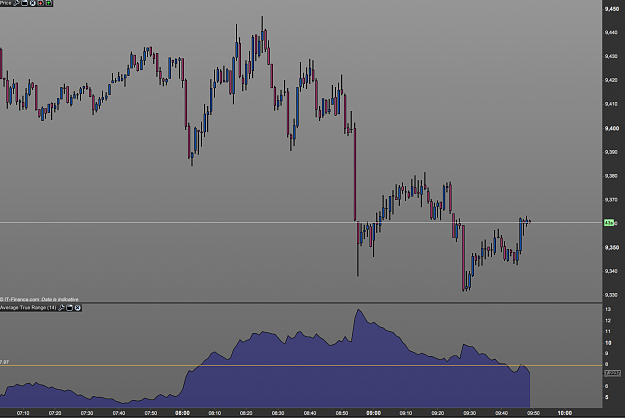Image resolution: width=625 pixels, height=418 pixels.
Task: Click the ATR scale value 13
Action: pyautogui.click(x=608, y=309)
